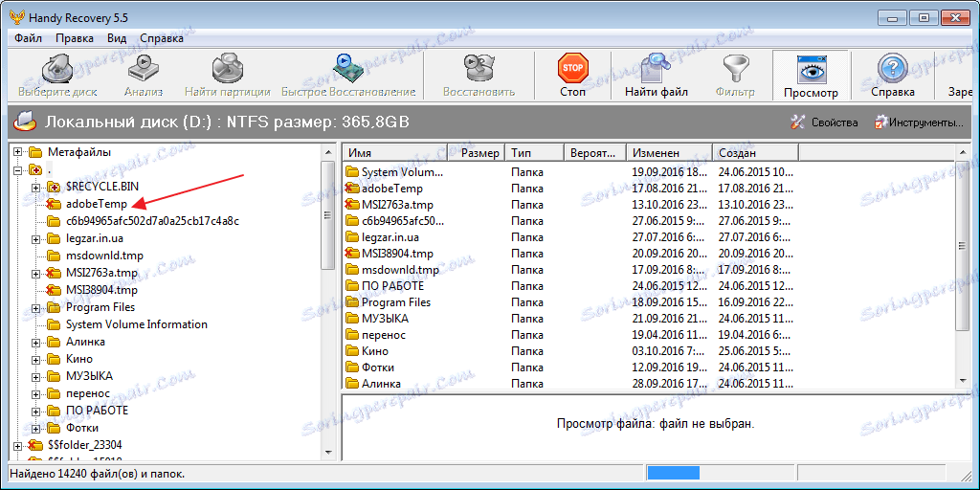Viewport: 980px width, 490px height.
Task: Sort file list by Тип column
Action: (x=534, y=152)
